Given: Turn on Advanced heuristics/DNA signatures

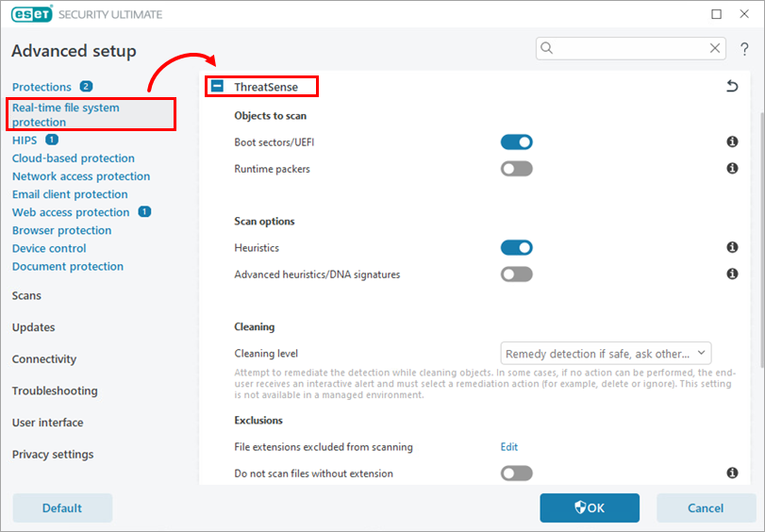Looking at the screenshot, I should click(x=516, y=274).
